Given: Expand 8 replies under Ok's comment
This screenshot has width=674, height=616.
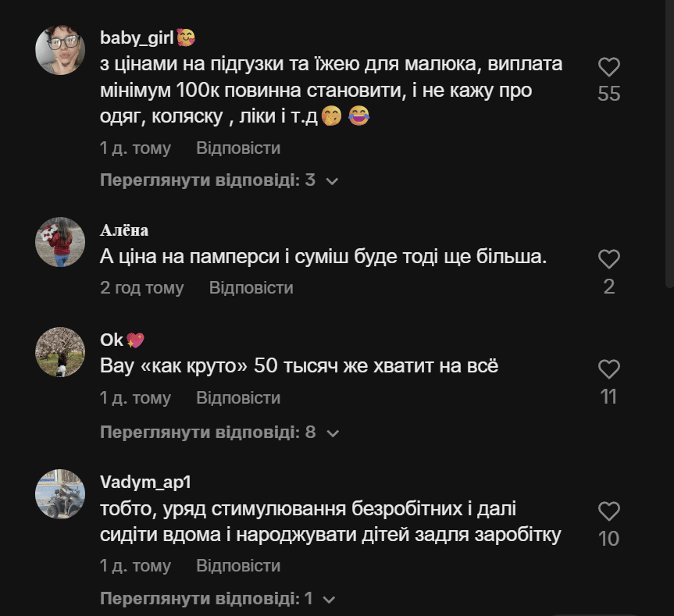Looking at the screenshot, I should pos(219,432).
